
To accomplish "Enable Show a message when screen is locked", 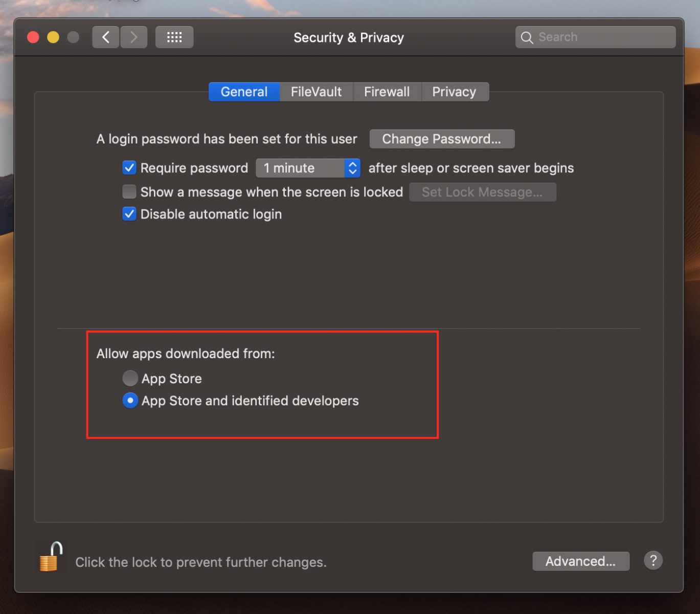I will point(129,192).
